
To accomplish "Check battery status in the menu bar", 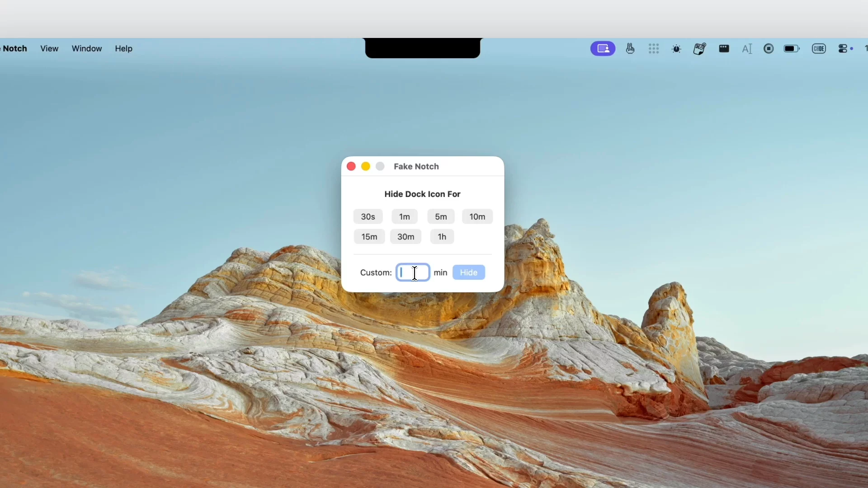I will coord(791,48).
